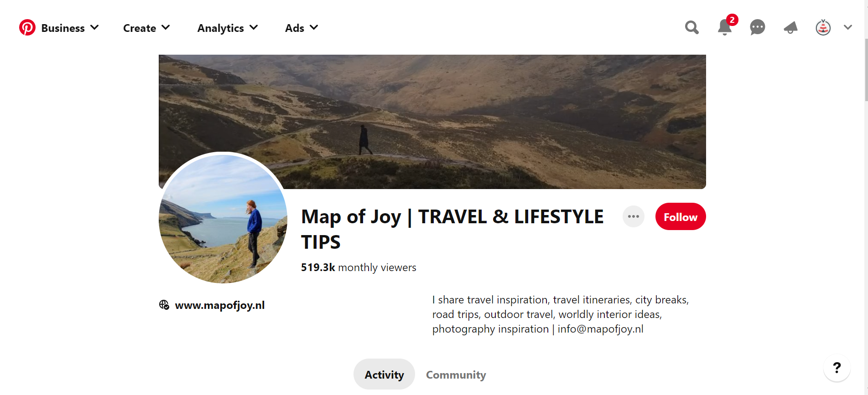Click the question mark help button
The height and width of the screenshot is (395, 868).
(x=837, y=368)
